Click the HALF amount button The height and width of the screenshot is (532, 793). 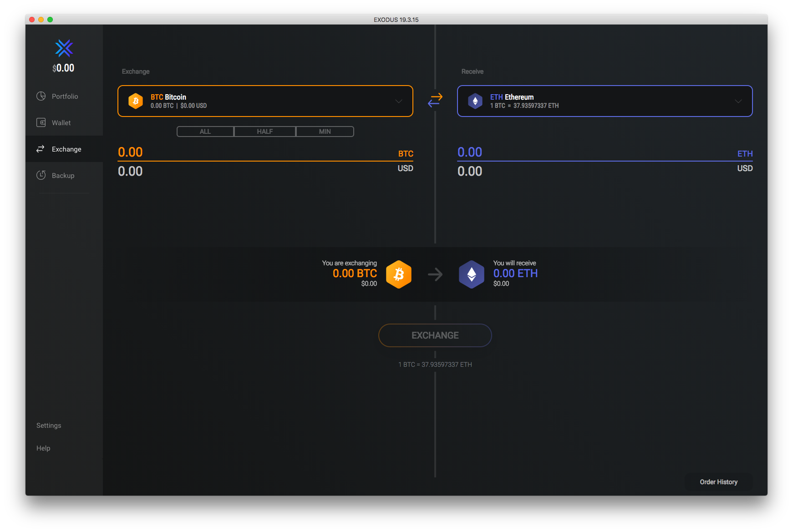(x=265, y=132)
